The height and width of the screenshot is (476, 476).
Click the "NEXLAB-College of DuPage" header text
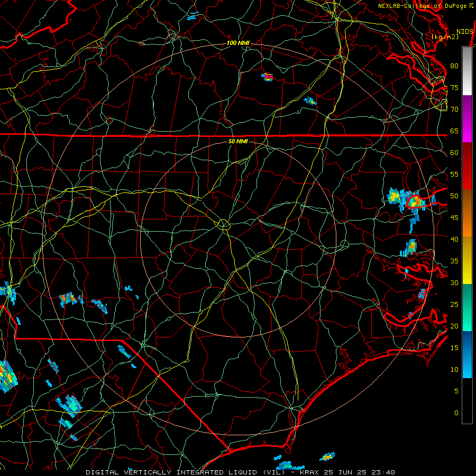coord(422,6)
